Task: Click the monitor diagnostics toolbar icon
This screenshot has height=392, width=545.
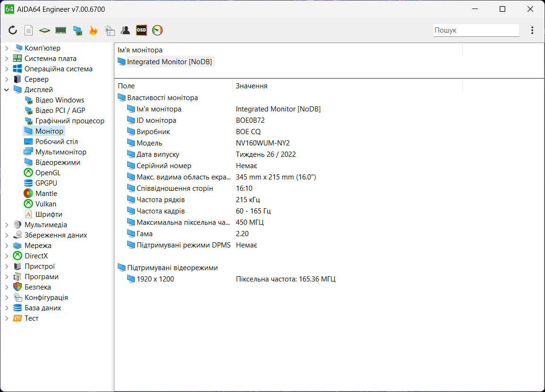Action: tap(78, 31)
